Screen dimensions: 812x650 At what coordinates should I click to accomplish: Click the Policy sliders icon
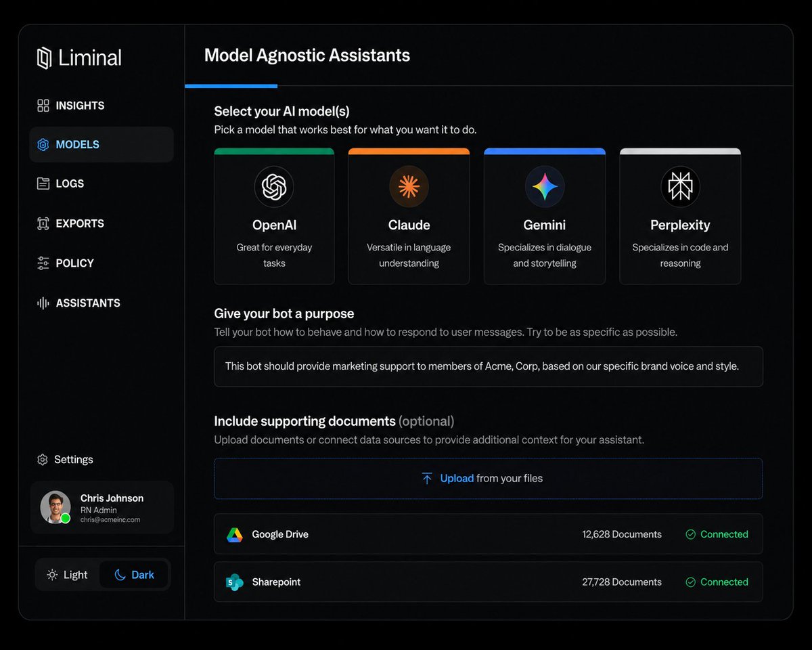pyautogui.click(x=43, y=263)
